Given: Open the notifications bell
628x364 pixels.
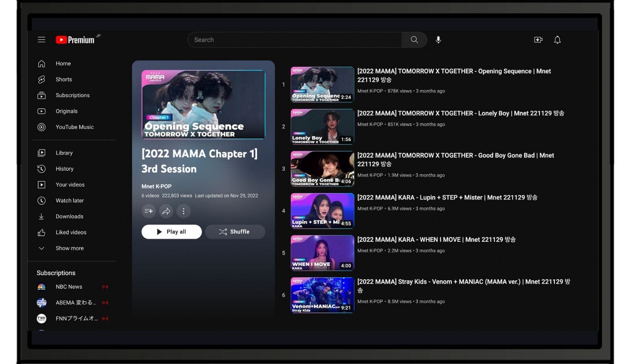Looking at the screenshot, I should 557,40.
